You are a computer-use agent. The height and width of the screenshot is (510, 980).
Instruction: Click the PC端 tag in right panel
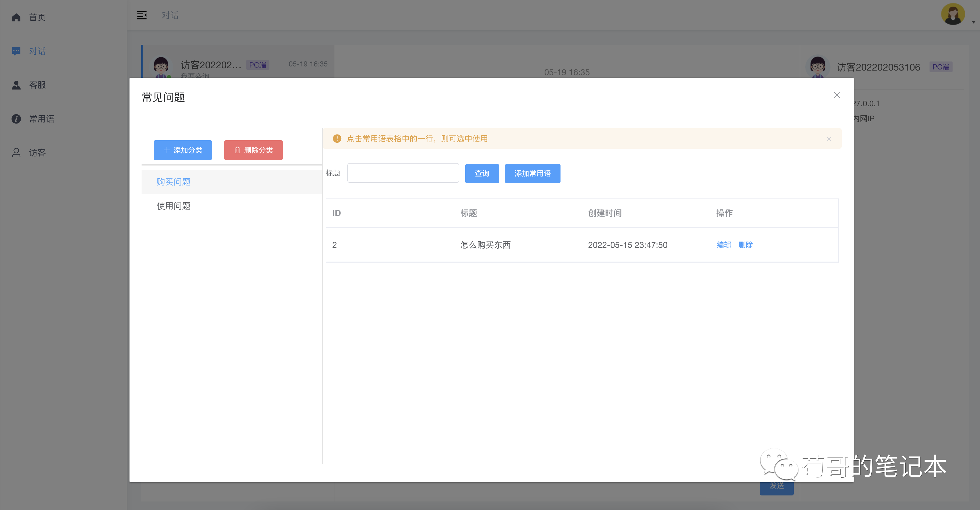click(x=941, y=67)
